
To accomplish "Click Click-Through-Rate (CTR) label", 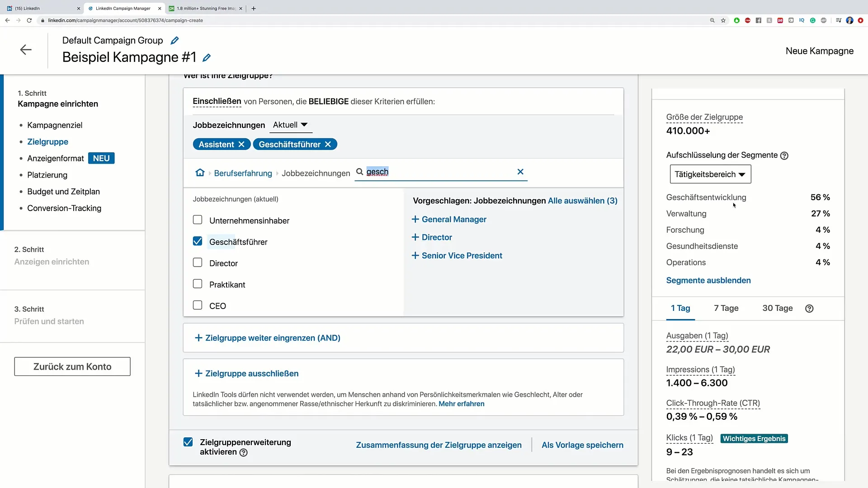I will (x=713, y=403).
